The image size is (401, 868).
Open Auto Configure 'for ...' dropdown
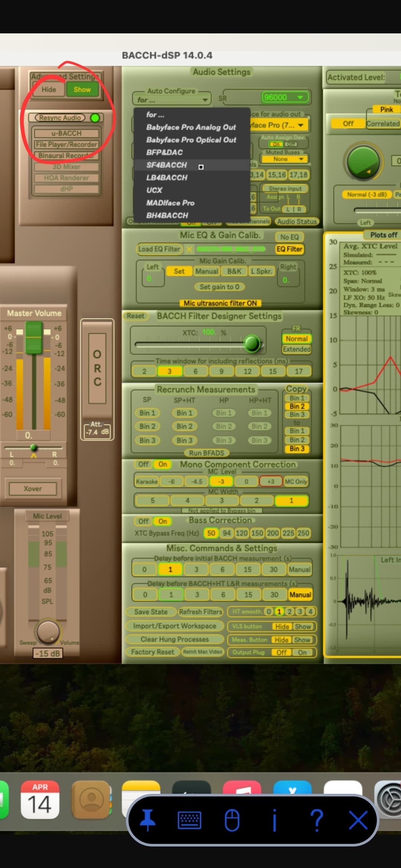(x=172, y=100)
